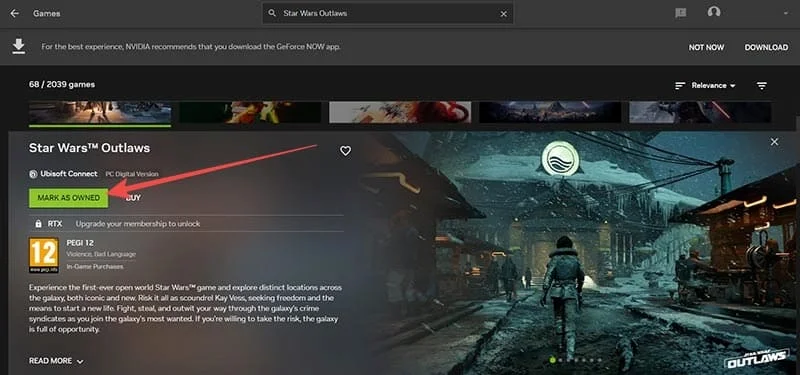Select the fourth game thumbnail in the row
Screen dimensions: 800x375
[x=550, y=112]
